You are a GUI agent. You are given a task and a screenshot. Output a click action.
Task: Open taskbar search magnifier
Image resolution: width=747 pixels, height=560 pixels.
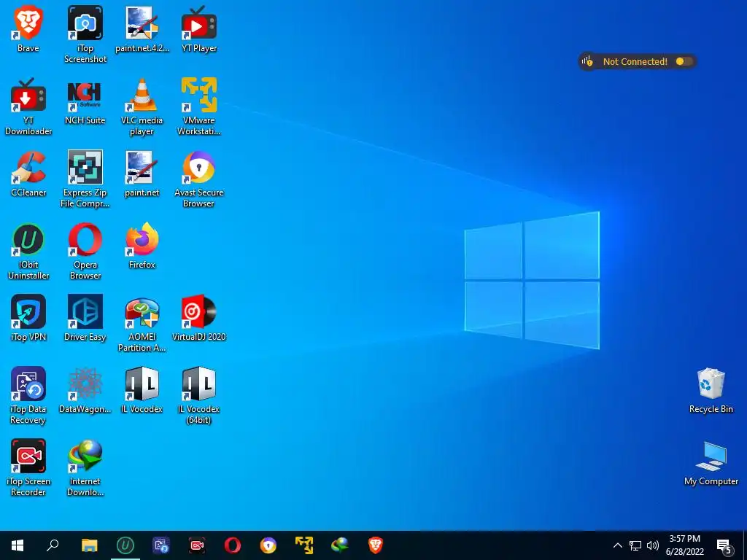[53, 545]
